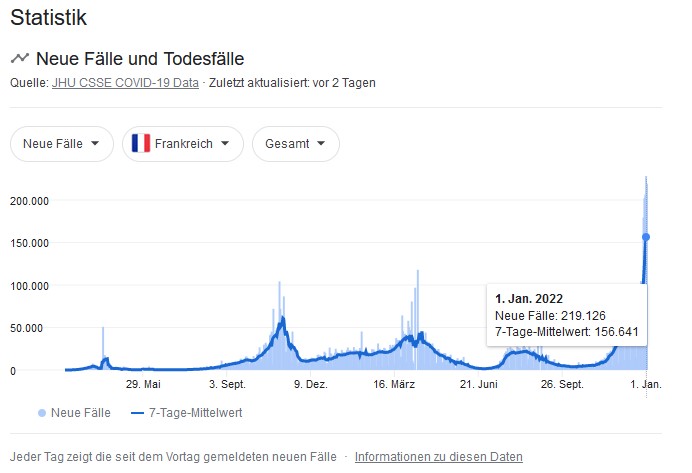Image resolution: width=692 pixels, height=473 pixels.
Task: Click the highlighted data point on the chart line
Action: [646, 237]
